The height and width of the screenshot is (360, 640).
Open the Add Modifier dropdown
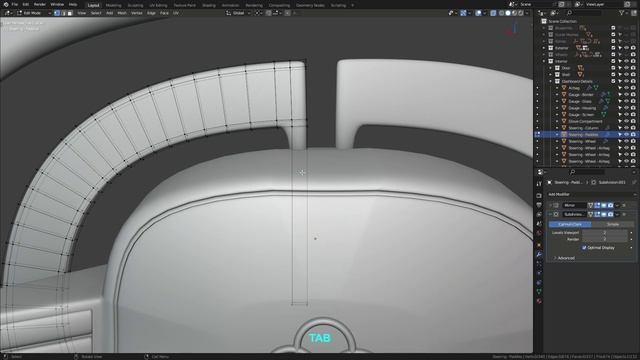[591, 195]
